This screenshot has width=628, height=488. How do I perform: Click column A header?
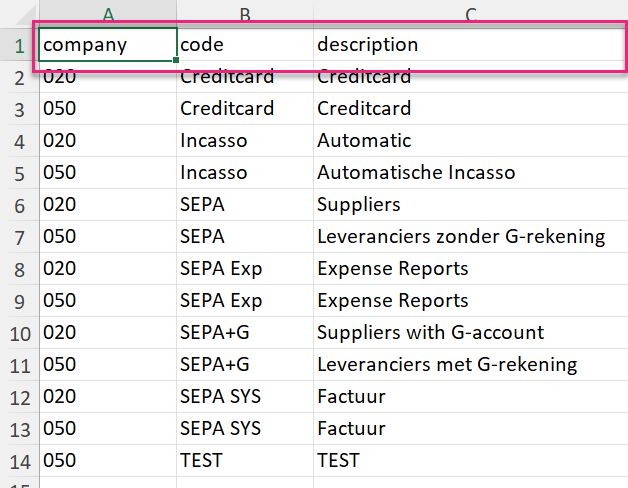point(108,14)
